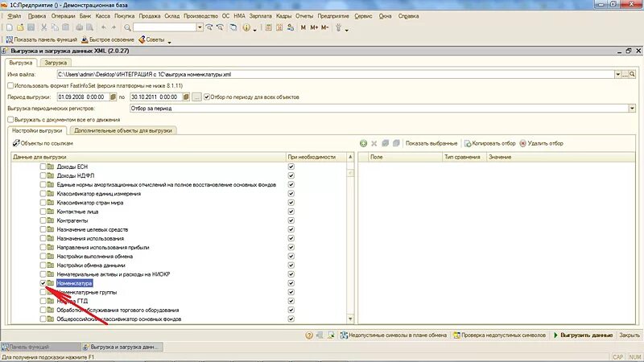Click calendar picker for start period date
This screenshot has height=362, width=644.
(114, 97)
